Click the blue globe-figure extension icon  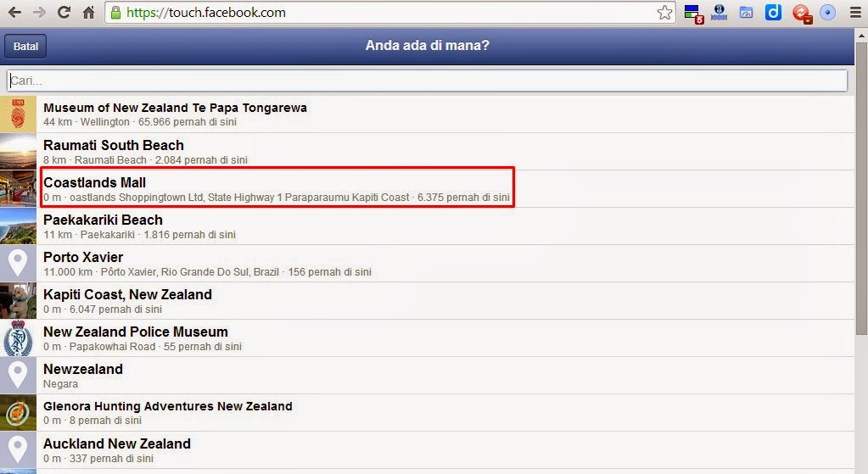point(719,12)
